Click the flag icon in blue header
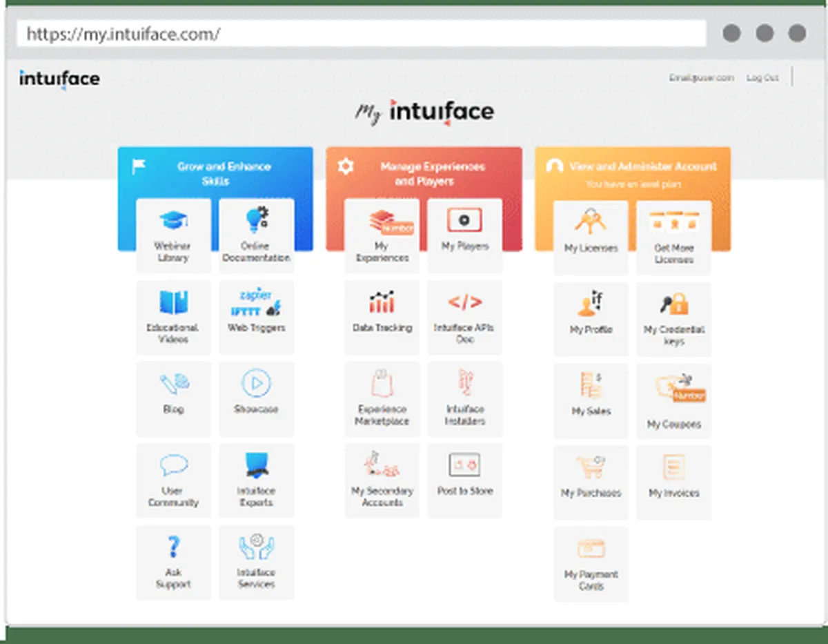Viewport: 828px width, 644px height. click(x=139, y=166)
